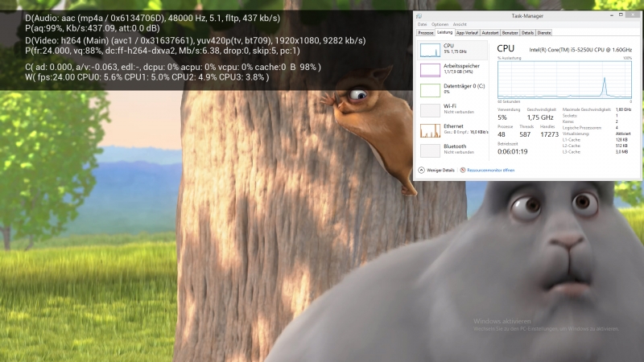The image size is (644, 362).
Task: Select the Leistung tab
Action: (x=444, y=32)
